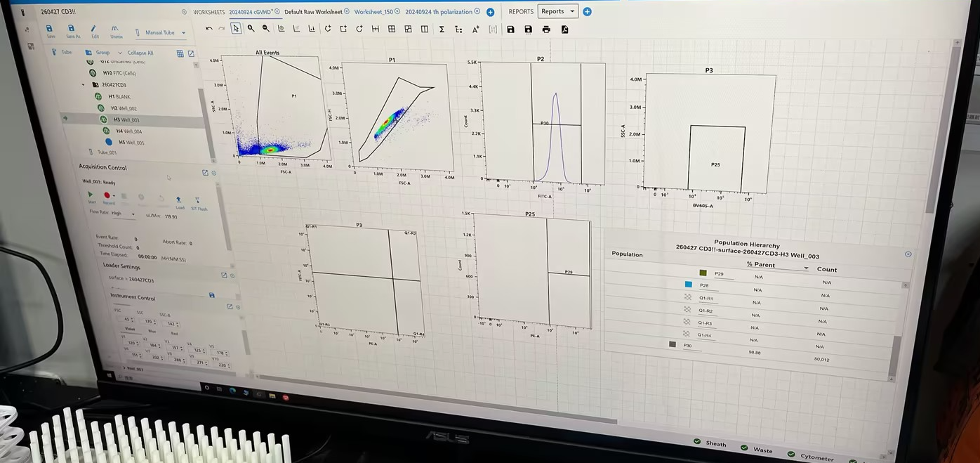Switch to the 20240924 cGVHD worksheet tab
The image size is (980, 463).
point(251,12)
